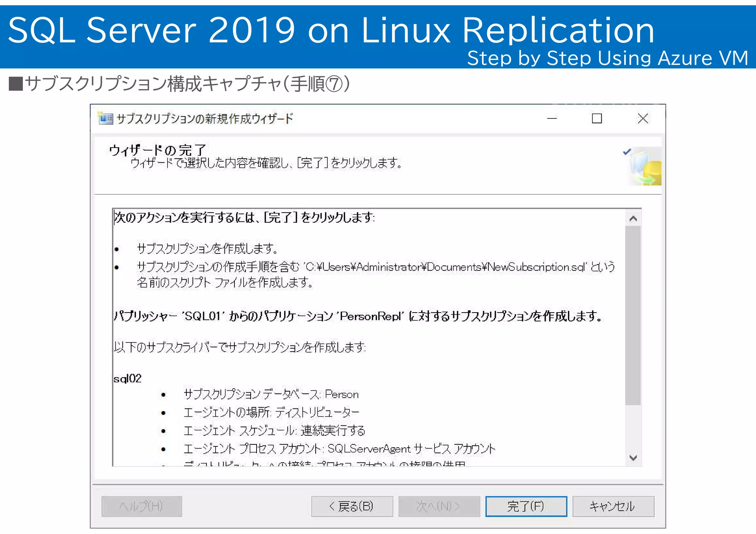Click the scrollbar up arrow in summary box
Image resolution: width=756 pixels, height=534 pixels.
[x=633, y=218]
